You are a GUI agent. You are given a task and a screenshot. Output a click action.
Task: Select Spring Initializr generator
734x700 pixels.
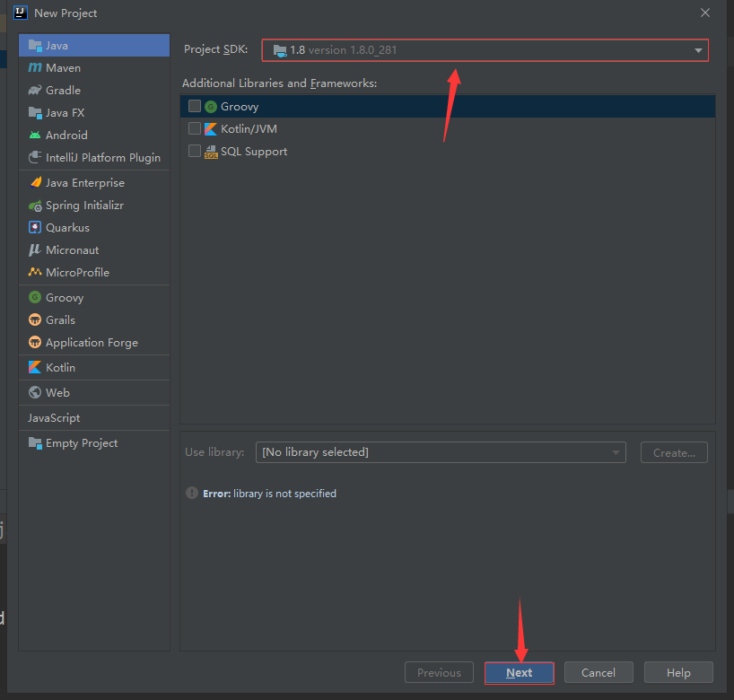click(x=94, y=206)
